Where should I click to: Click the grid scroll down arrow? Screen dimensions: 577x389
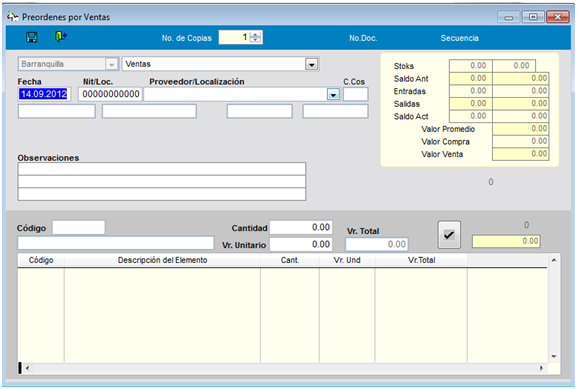[553, 356]
